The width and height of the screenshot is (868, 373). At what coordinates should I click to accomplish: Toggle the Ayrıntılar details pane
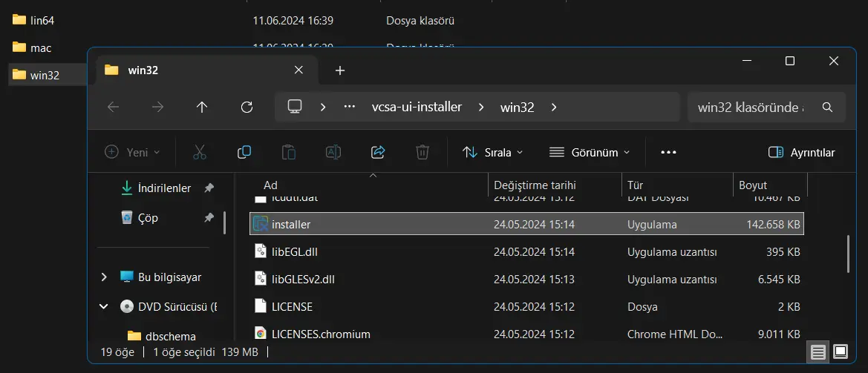click(x=801, y=153)
